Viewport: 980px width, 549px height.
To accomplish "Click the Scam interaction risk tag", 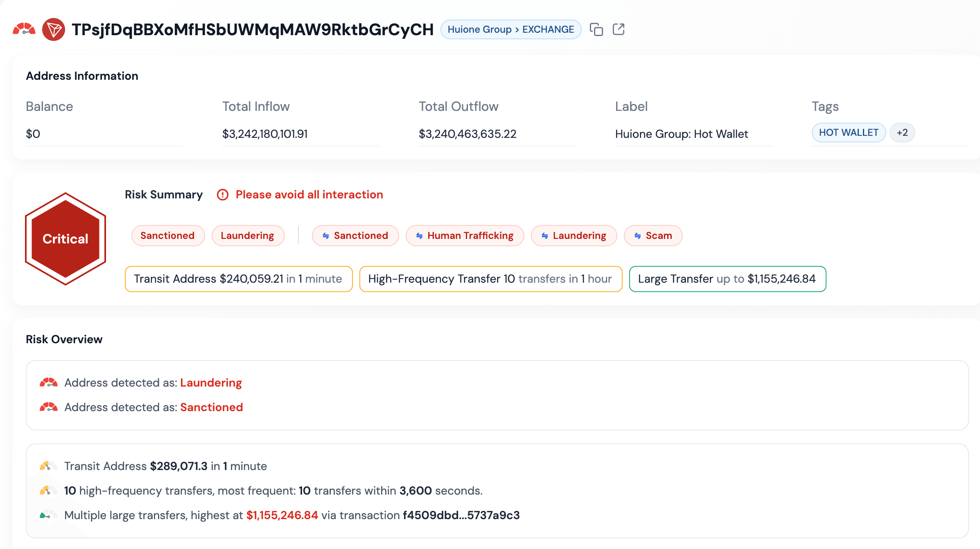I will pyautogui.click(x=653, y=236).
